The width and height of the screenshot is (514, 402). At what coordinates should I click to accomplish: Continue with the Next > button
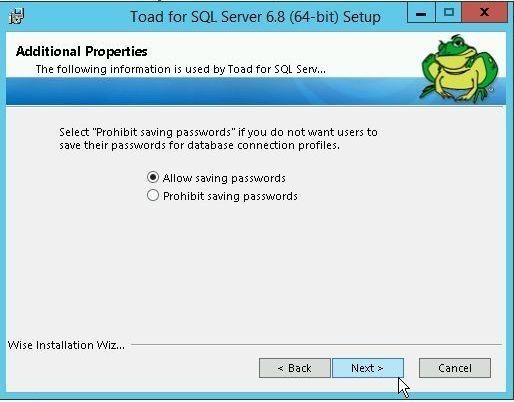(368, 368)
